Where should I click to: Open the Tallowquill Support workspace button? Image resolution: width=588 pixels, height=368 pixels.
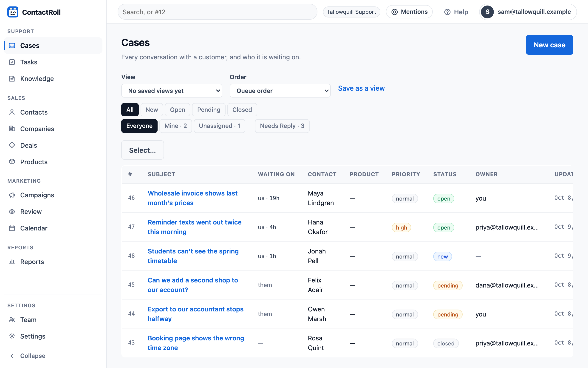tap(352, 12)
